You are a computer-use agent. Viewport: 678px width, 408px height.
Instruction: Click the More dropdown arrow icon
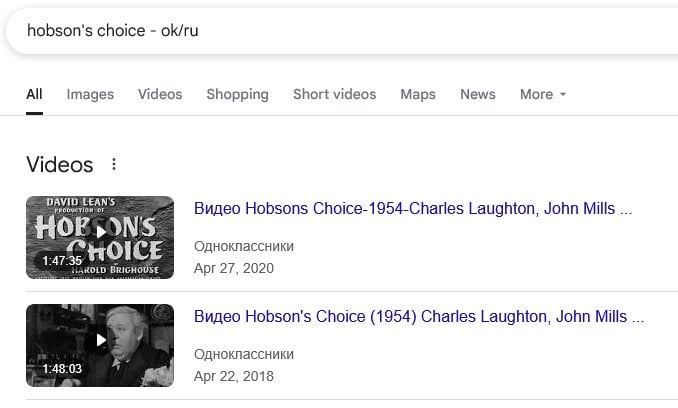[563, 94]
